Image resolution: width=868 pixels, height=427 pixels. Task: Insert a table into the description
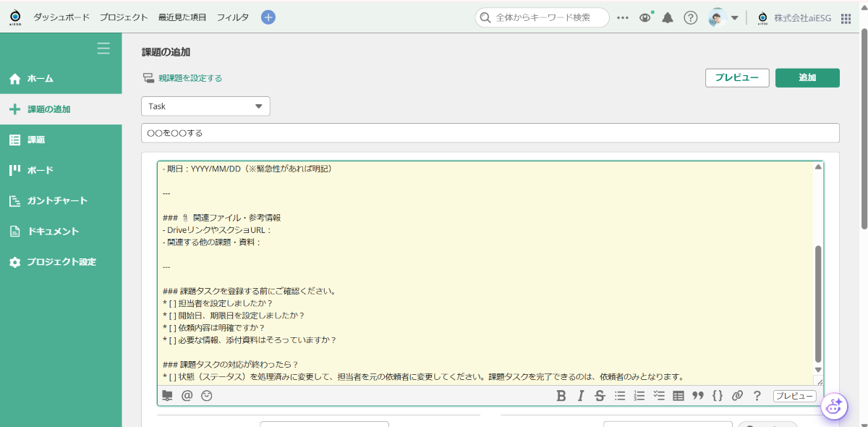point(678,396)
